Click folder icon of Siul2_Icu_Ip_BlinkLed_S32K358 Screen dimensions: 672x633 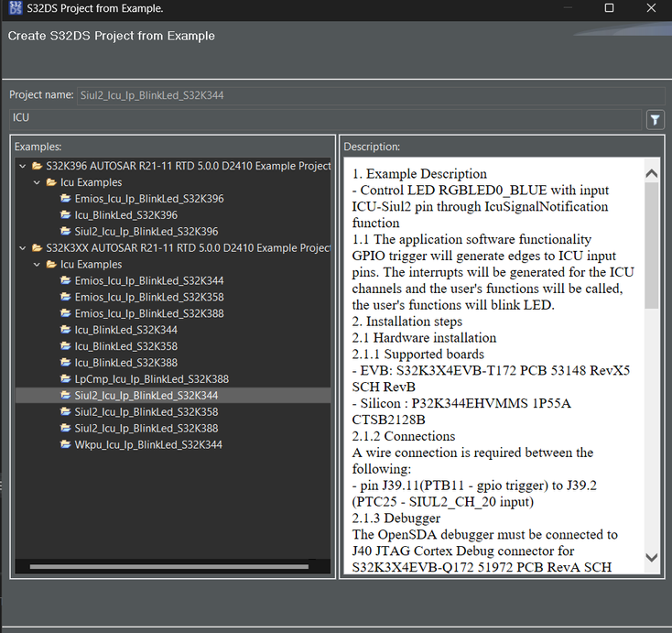coord(66,411)
